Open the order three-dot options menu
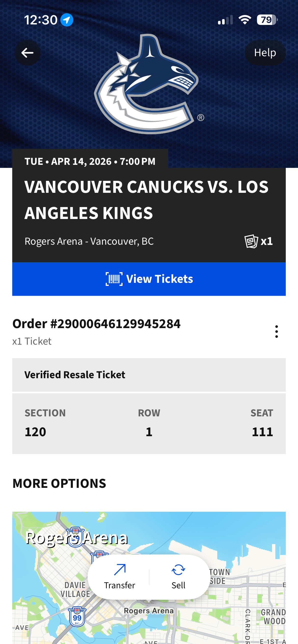 point(276,331)
